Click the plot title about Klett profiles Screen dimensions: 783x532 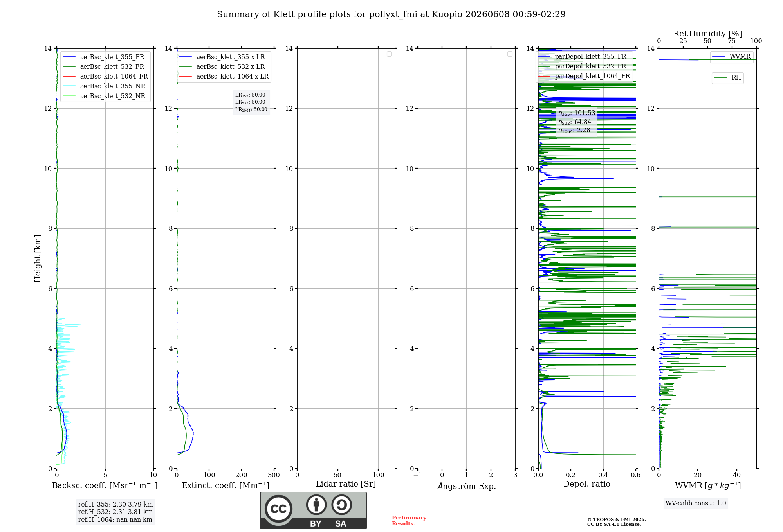(x=391, y=14)
